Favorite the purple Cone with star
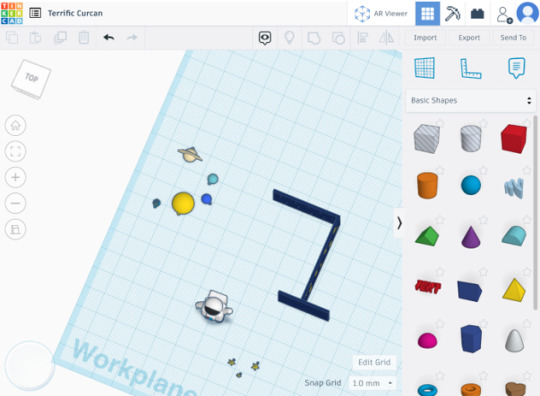 click(483, 219)
